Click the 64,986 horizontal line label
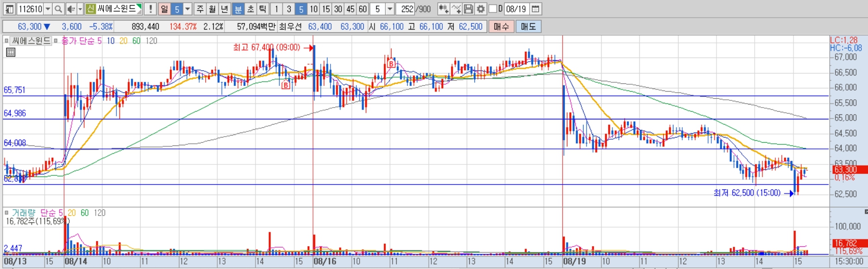The width and height of the screenshot is (868, 269). 14,113
